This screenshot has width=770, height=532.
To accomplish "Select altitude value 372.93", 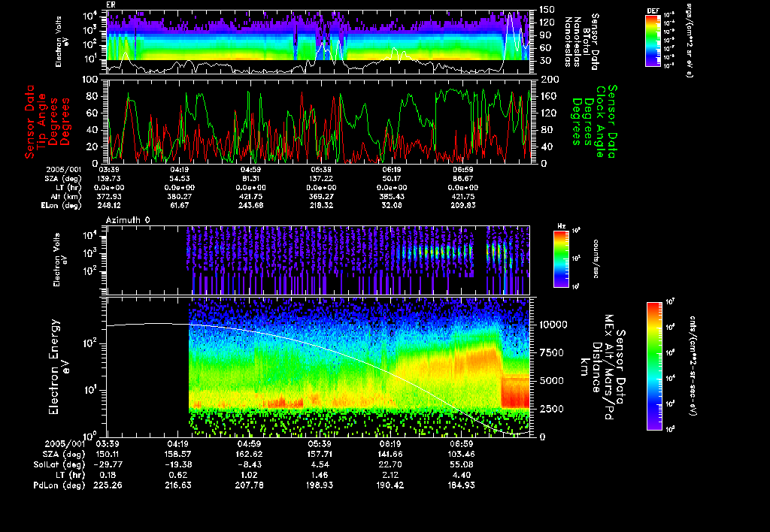I will point(109,196).
